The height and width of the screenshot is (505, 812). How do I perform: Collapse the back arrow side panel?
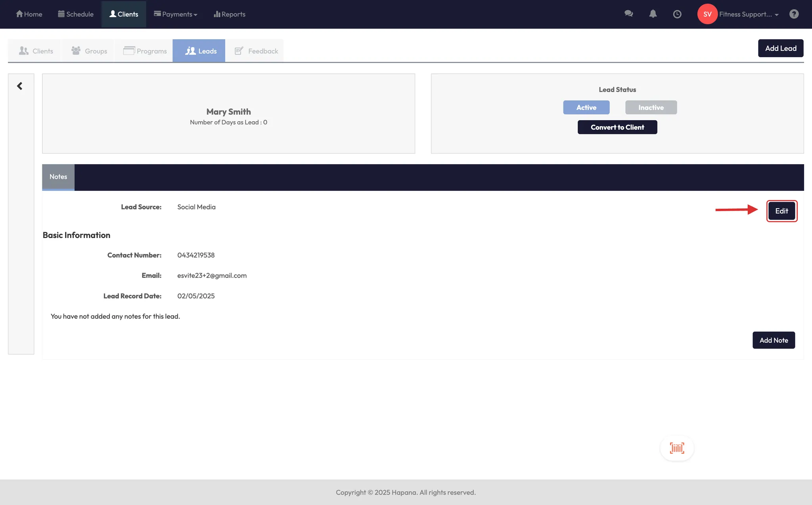click(x=19, y=86)
